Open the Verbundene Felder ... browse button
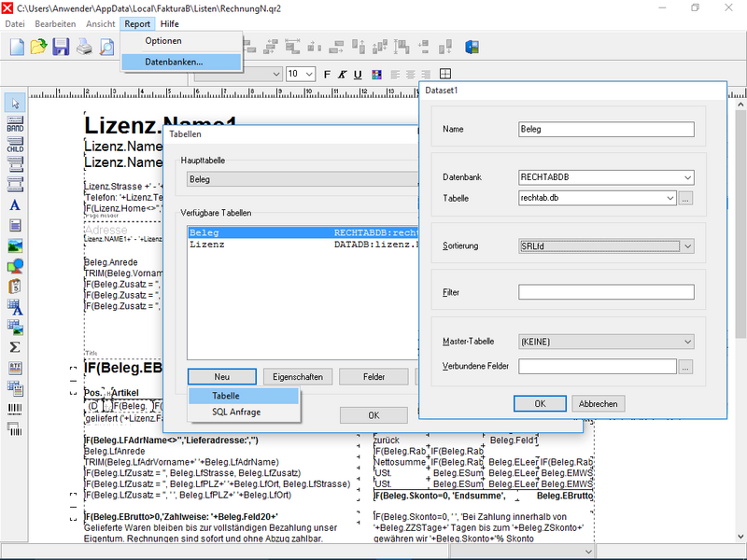The height and width of the screenshot is (560, 747). point(685,367)
